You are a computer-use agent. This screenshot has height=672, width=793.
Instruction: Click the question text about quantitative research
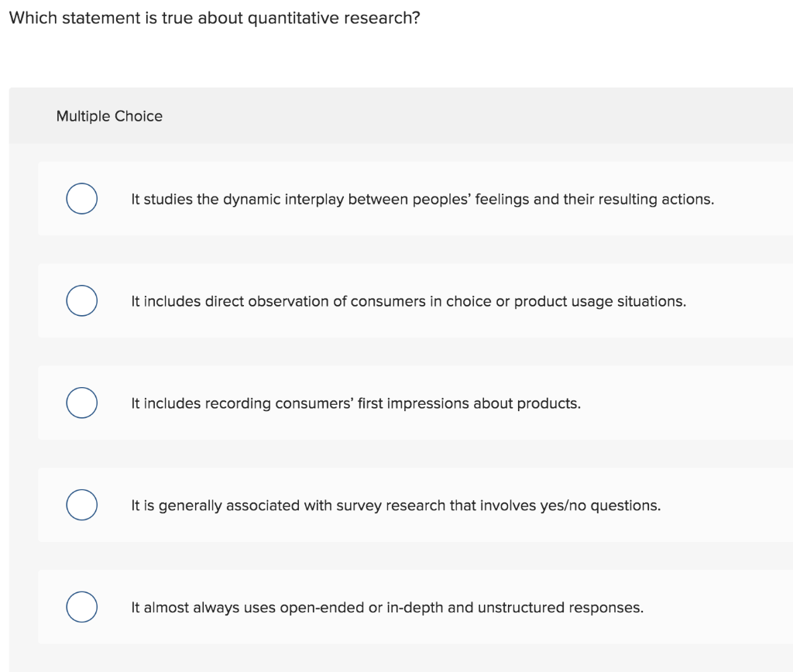tap(214, 18)
